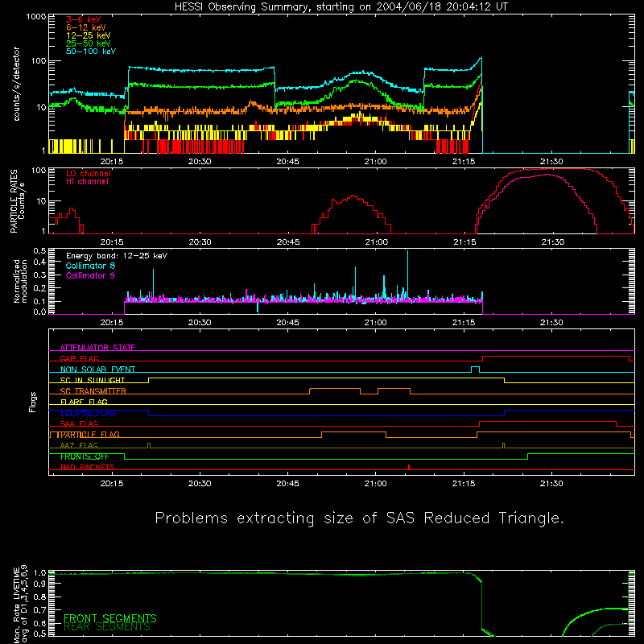Select the HI channel legend label
The image size is (644, 644).
tap(87, 182)
